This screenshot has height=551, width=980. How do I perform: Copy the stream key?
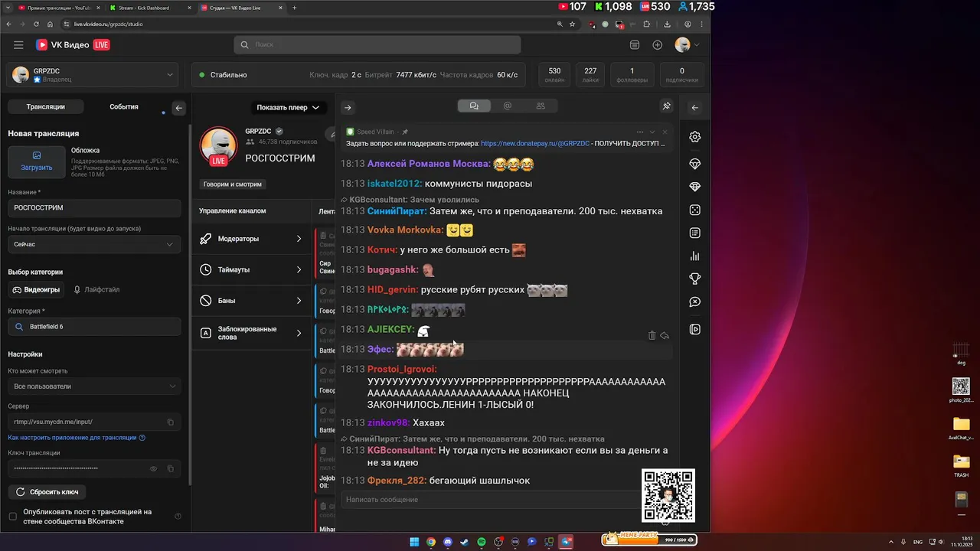(x=171, y=468)
